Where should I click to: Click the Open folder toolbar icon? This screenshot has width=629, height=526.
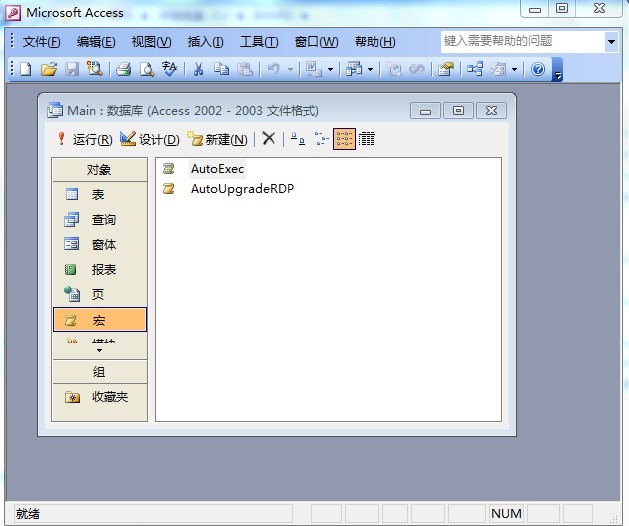pyautogui.click(x=49, y=69)
